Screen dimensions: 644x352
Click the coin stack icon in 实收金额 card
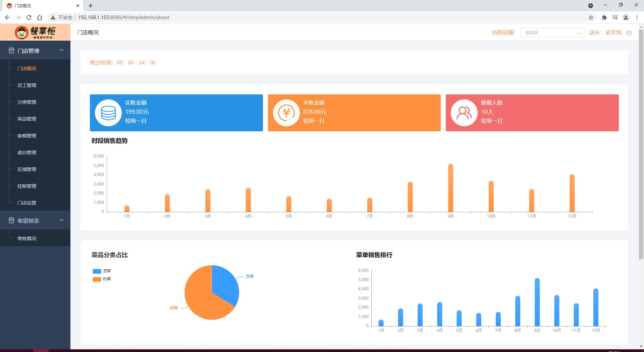(x=108, y=113)
